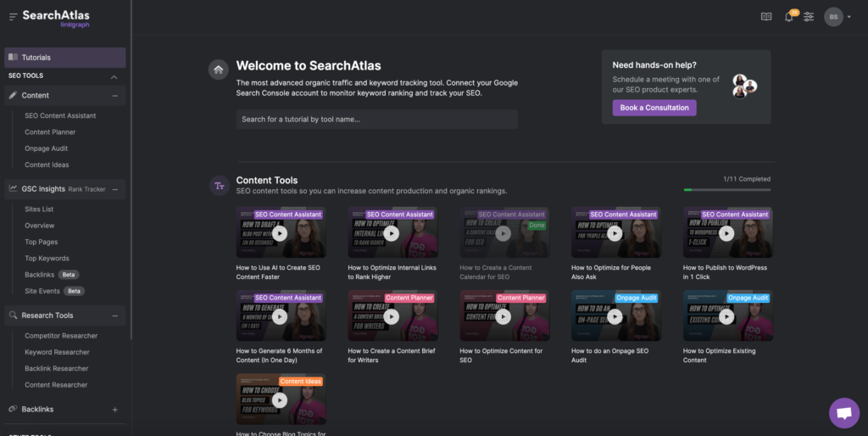This screenshot has height=436, width=868.
Task: Play 'How to Use AI to Create SEO Content Faster'
Action: pyautogui.click(x=280, y=232)
